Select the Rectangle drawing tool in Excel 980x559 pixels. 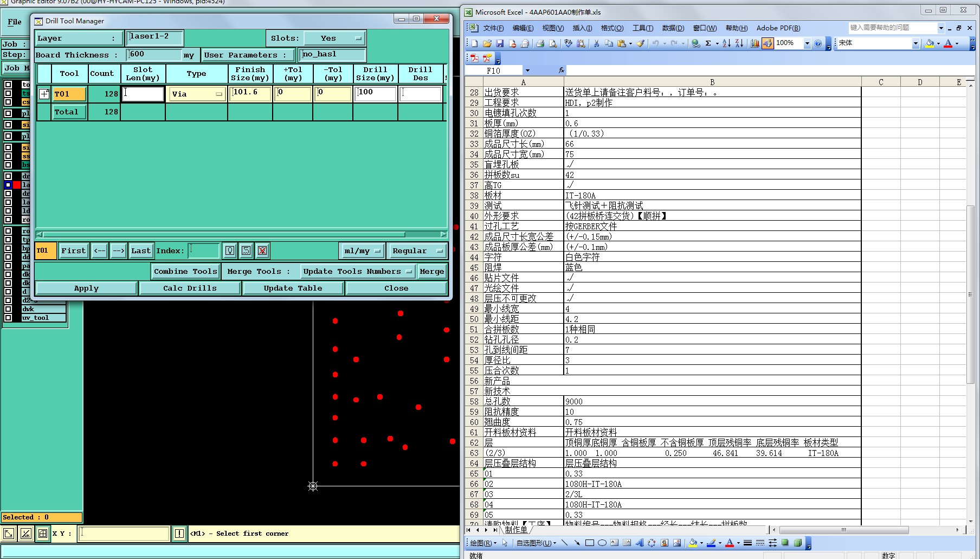tap(590, 543)
